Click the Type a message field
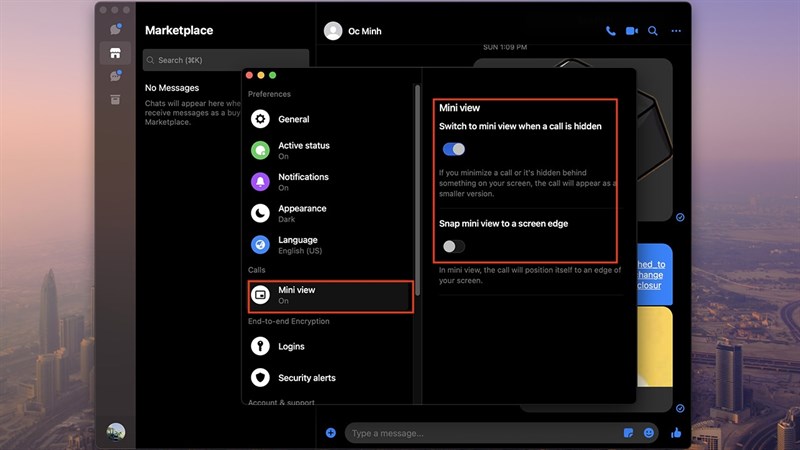Image resolution: width=800 pixels, height=450 pixels. point(482,433)
